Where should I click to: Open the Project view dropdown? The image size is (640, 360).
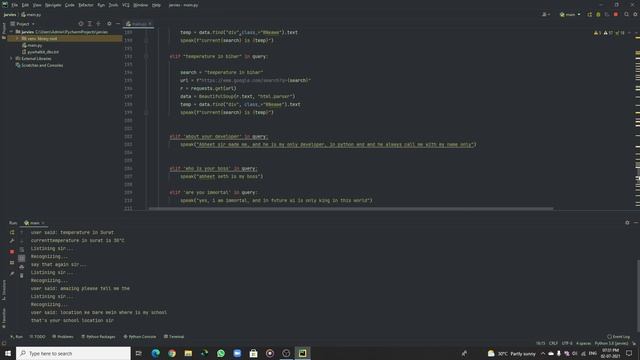pyautogui.click(x=23, y=24)
